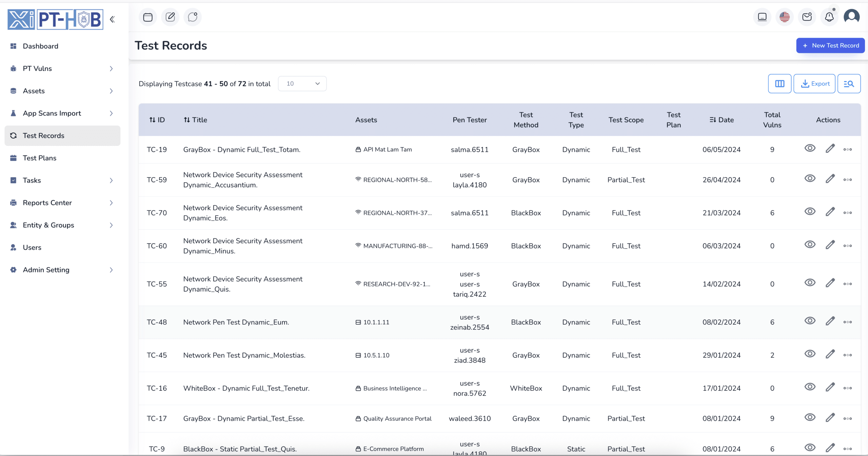Open the screen monitor icon at top right
This screenshot has width=868, height=456.
tap(762, 17)
